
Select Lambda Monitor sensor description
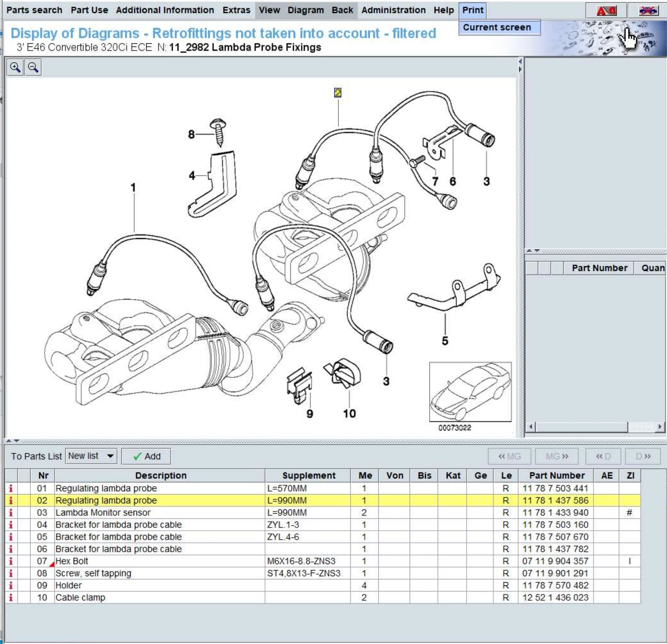coord(160,513)
